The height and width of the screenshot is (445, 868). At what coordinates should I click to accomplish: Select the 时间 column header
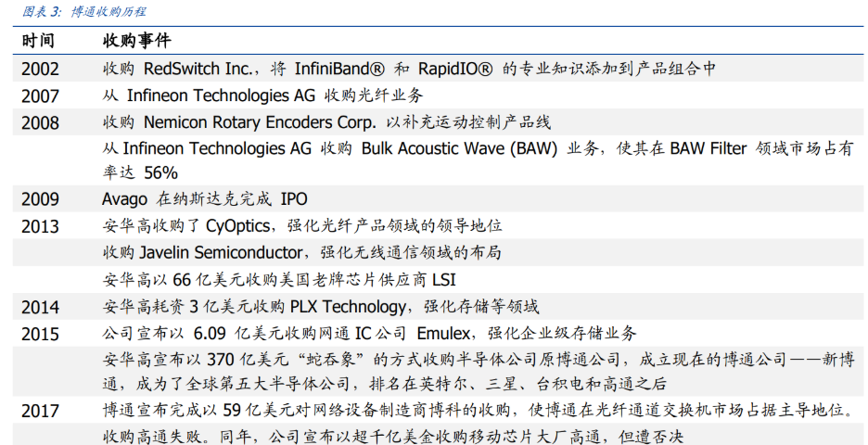pos(38,41)
